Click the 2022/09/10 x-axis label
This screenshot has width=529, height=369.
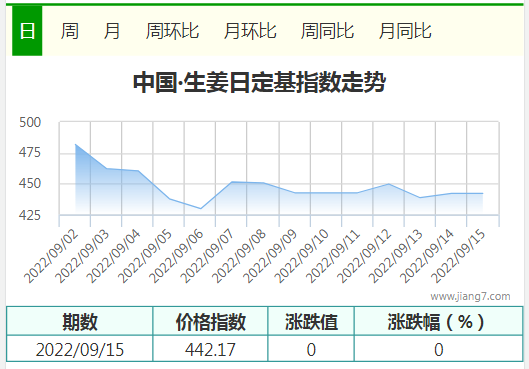click(x=302, y=256)
